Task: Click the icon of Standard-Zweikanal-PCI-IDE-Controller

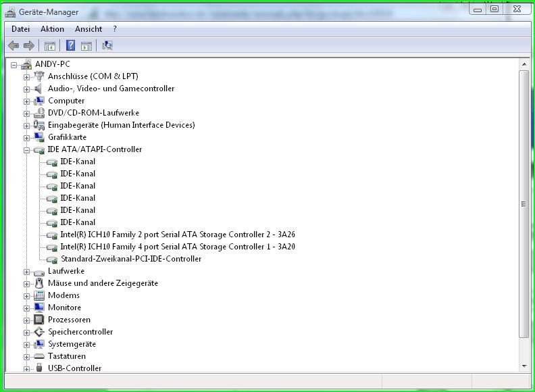Action: (x=52, y=260)
